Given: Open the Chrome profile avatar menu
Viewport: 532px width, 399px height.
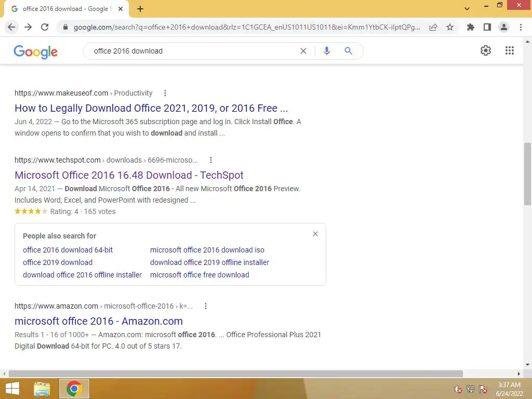Looking at the screenshot, I should (504, 27).
